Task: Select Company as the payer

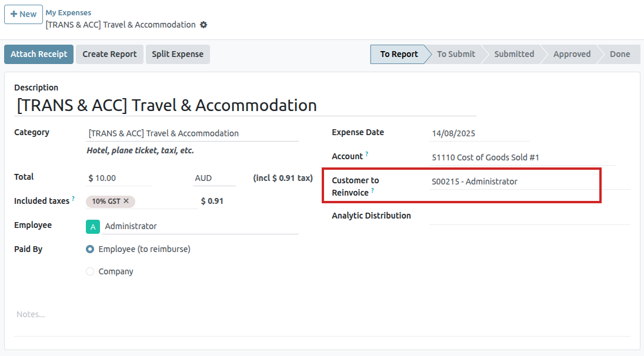Action: pyautogui.click(x=90, y=271)
